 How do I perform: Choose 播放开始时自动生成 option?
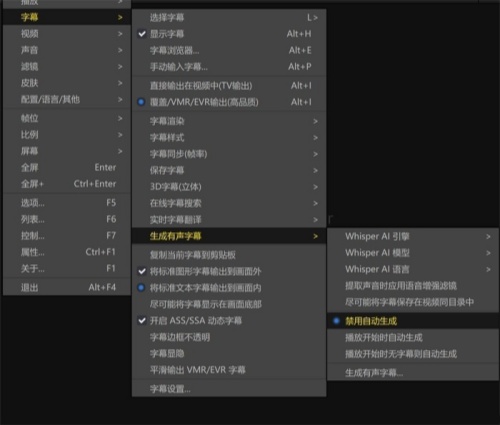tap(413, 337)
